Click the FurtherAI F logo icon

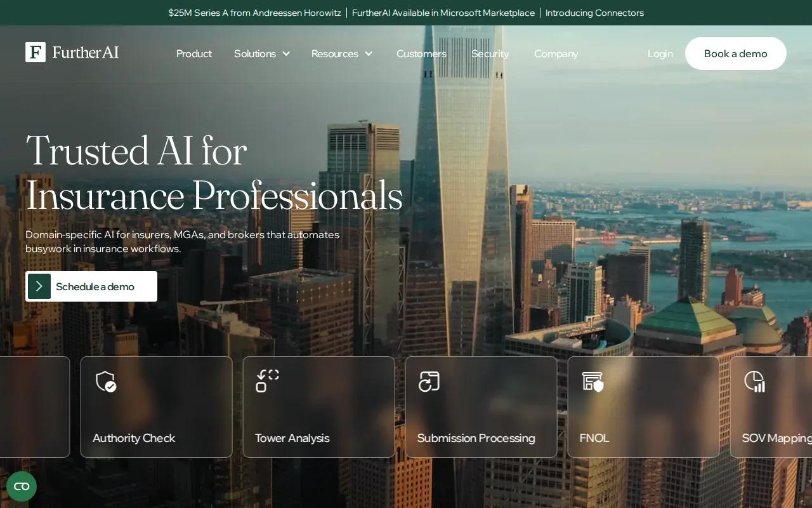tap(36, 52)
